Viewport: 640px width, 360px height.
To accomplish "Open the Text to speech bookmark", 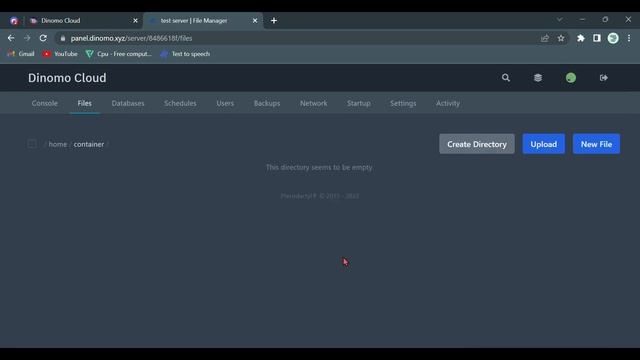I will tap(185, 54).
